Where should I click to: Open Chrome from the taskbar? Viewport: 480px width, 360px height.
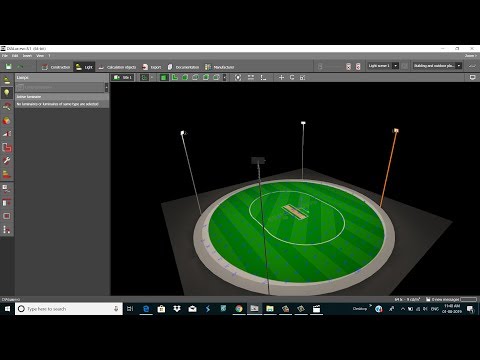click(239, 309)
